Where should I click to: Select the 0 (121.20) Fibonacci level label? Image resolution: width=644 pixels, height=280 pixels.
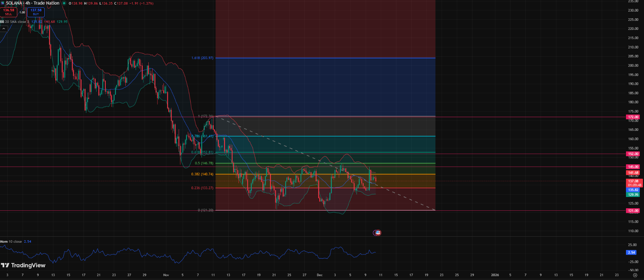[205, 210]
